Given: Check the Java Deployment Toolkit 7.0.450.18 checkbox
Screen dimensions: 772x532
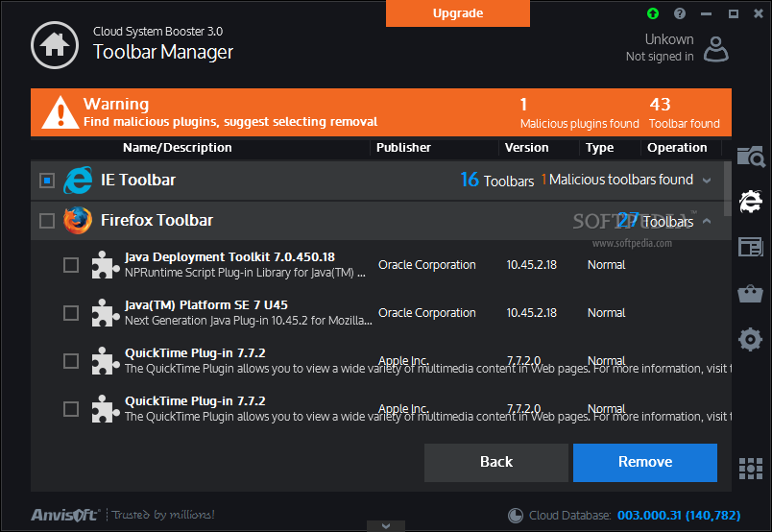Looking at the screenshot, I should point(71,265).
